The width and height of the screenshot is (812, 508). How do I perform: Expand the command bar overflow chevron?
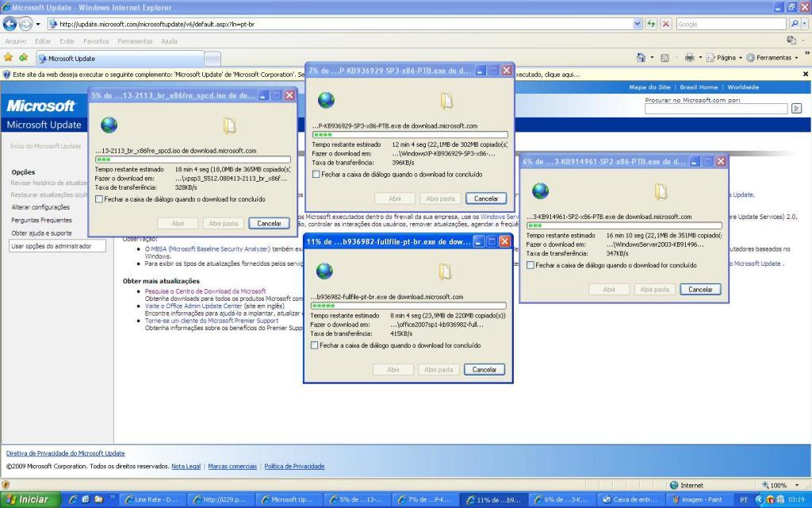click(x=806, y=53)
